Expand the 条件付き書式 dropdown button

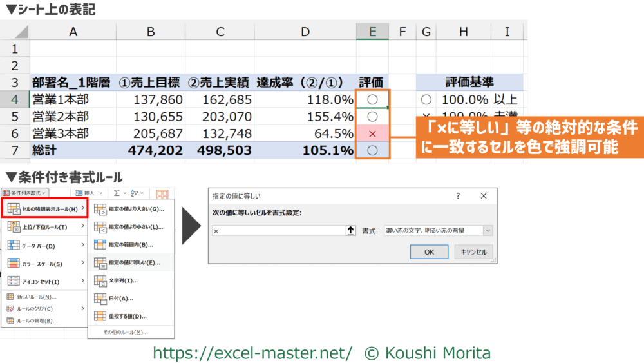(26, 193)
